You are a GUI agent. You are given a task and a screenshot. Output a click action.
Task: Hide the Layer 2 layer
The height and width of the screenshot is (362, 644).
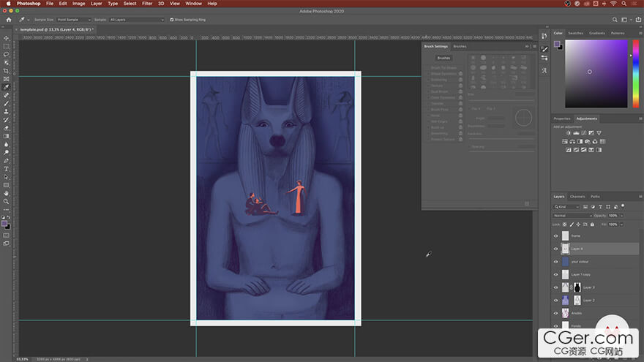(x=556, y=301)
